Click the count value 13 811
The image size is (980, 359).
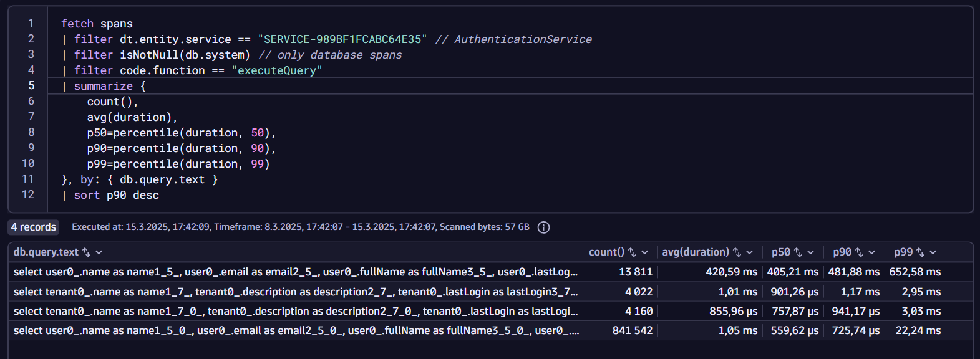click(x=636, y=272)
